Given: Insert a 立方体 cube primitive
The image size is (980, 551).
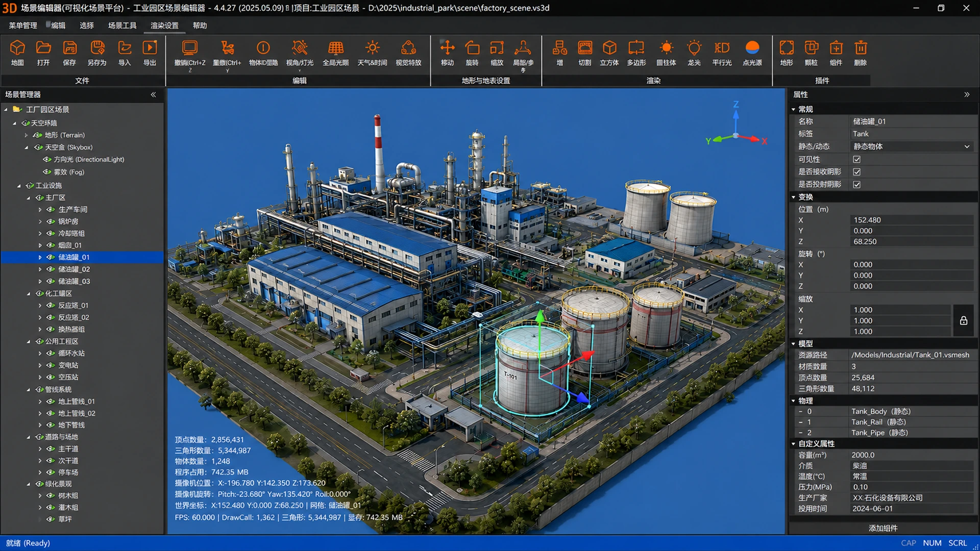Looking at the screenshot, I should [x=609, y=48].
